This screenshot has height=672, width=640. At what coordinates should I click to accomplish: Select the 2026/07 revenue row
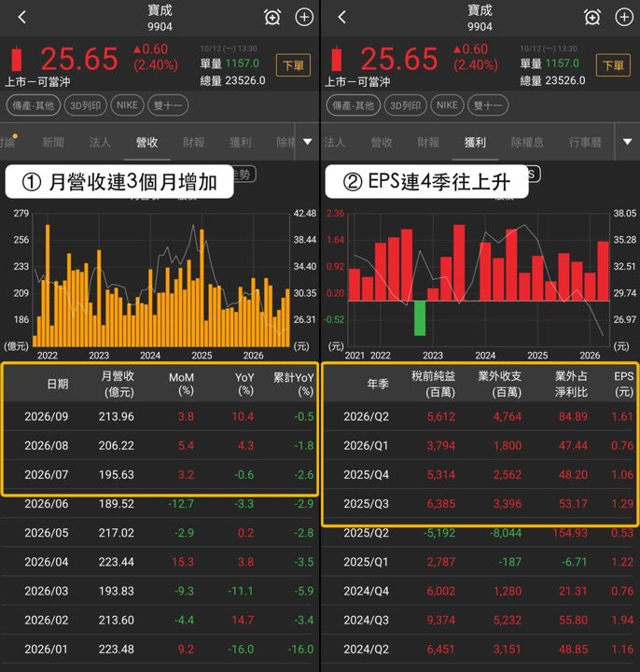pyautogui.click(x=160, y=474)
